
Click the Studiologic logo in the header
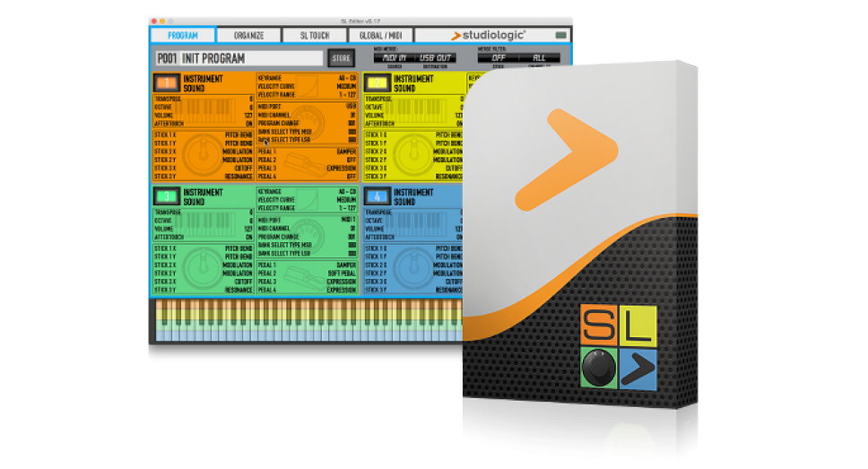(x=489, y=36)
